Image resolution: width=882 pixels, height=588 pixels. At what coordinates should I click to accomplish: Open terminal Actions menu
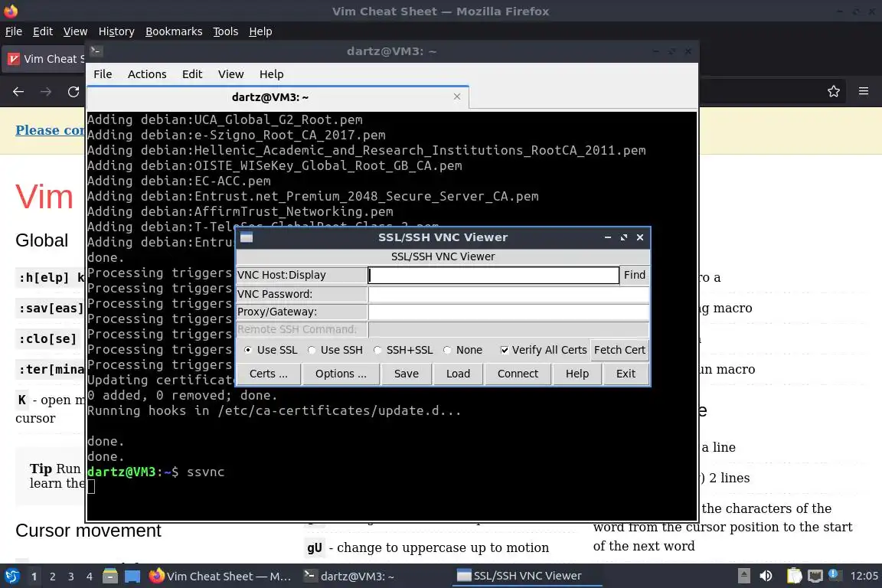(x=147, y=74)
